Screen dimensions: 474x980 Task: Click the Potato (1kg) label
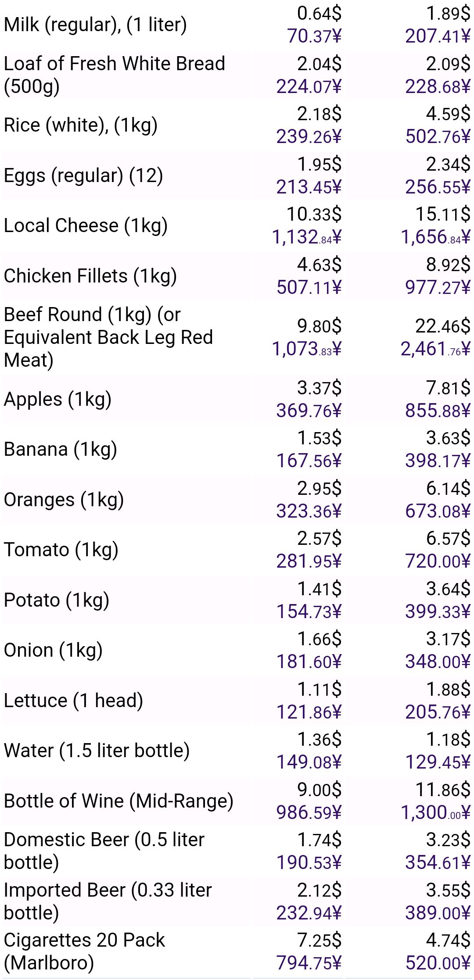[x=57, y=601]
